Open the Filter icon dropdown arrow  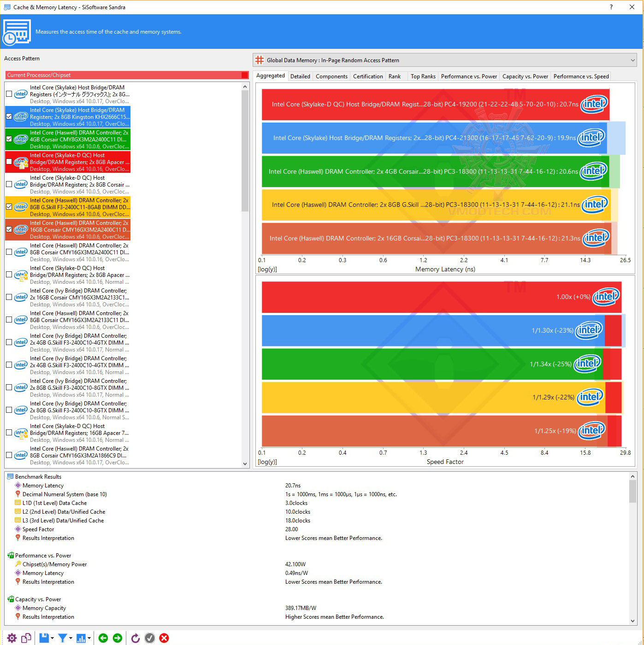(71, 638)
